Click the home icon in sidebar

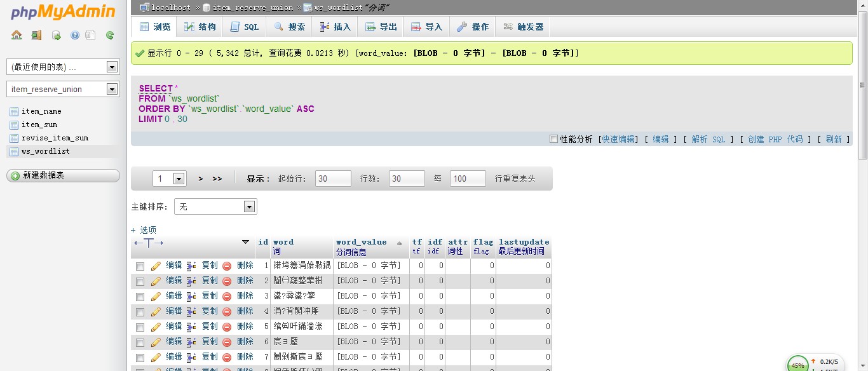[17, 36]
